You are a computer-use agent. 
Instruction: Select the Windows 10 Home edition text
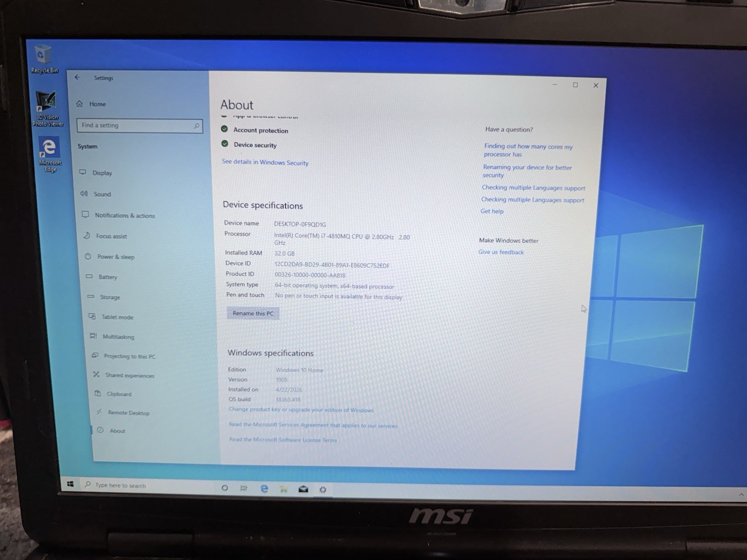pyautogui.click(x=299, y=370)
